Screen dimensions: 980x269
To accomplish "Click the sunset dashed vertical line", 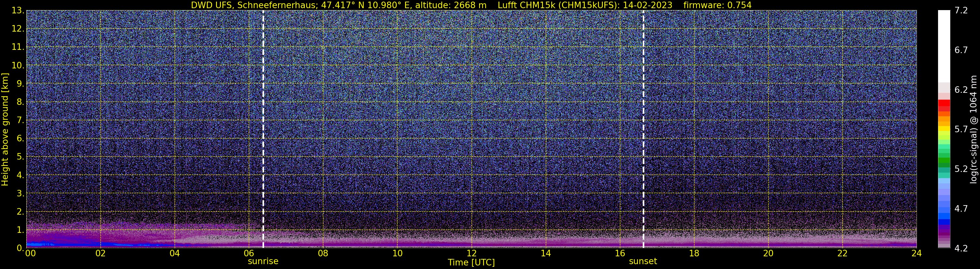I will tap(643, 129).
